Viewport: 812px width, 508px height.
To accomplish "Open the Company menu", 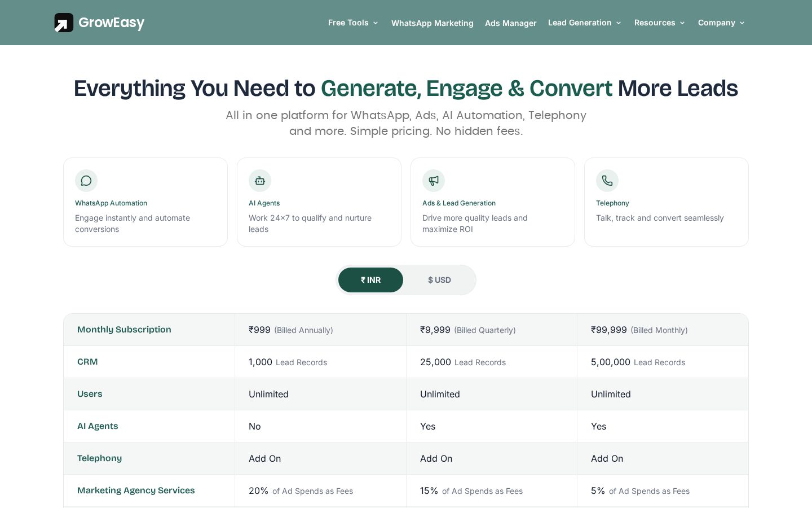I will pos(717,23).
